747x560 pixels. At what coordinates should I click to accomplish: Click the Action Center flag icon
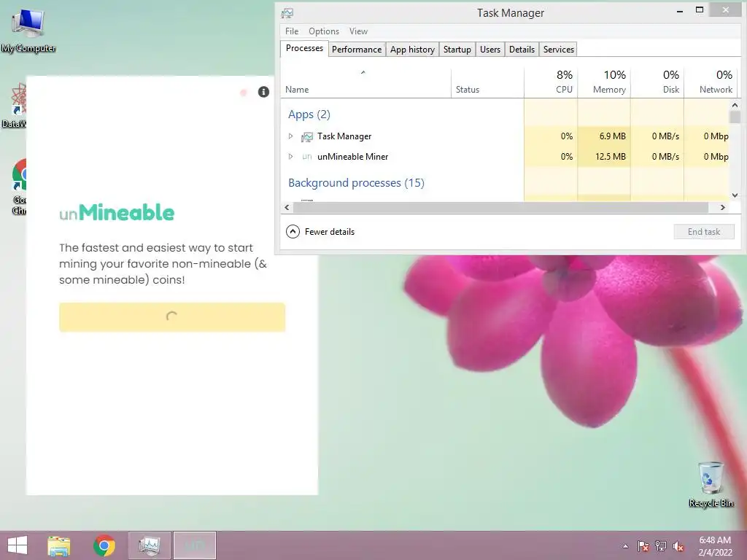(643, 546)
